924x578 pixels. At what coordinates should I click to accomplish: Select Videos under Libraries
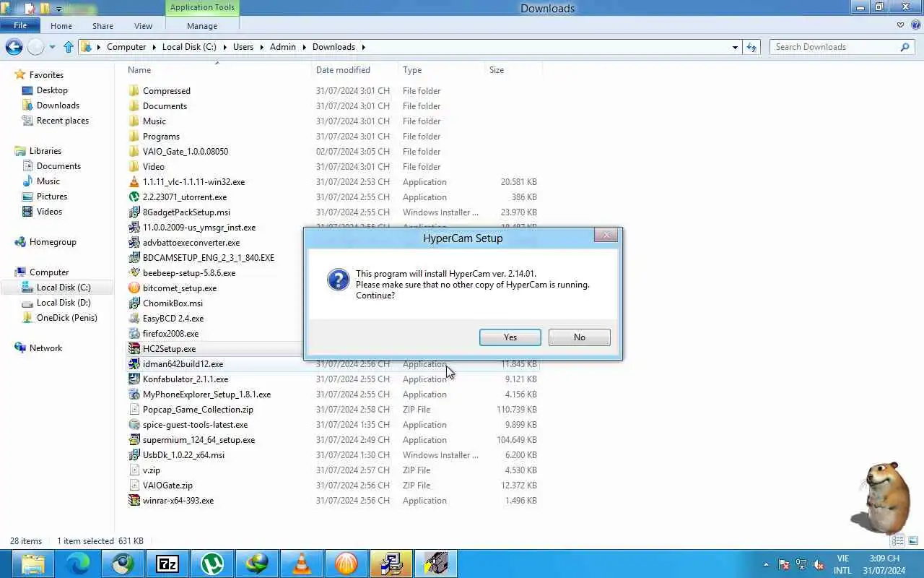click(x=49, y=212)
